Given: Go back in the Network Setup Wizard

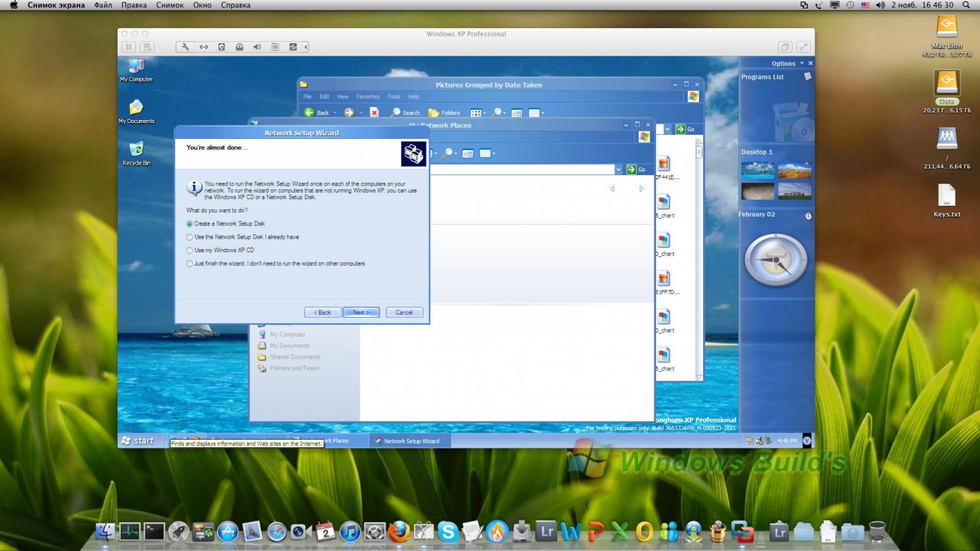Looking at the screenshot, I should click(323, 312).
